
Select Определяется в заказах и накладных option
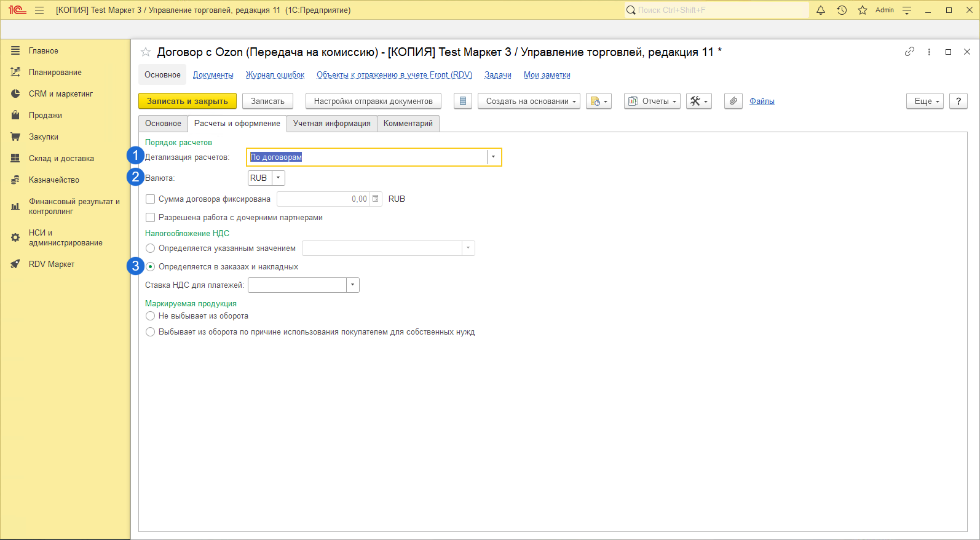[x=150, y=267]
